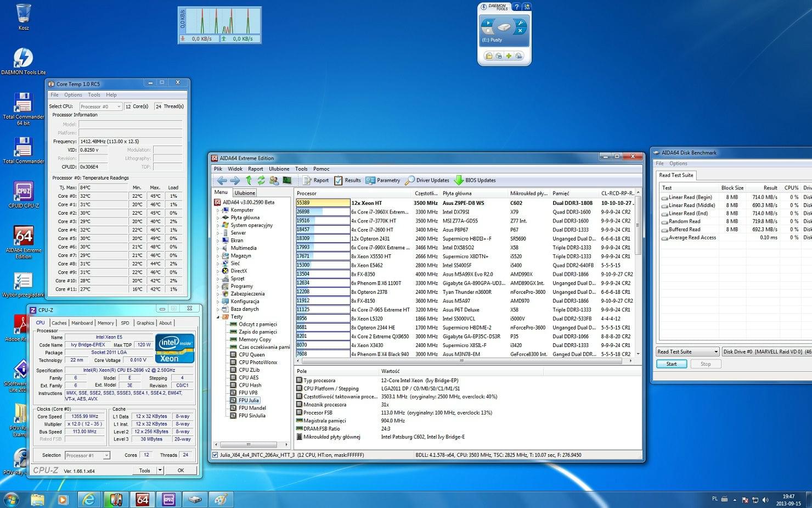Open DAEMON Tools gadget wrench settings

click(520, 23)
